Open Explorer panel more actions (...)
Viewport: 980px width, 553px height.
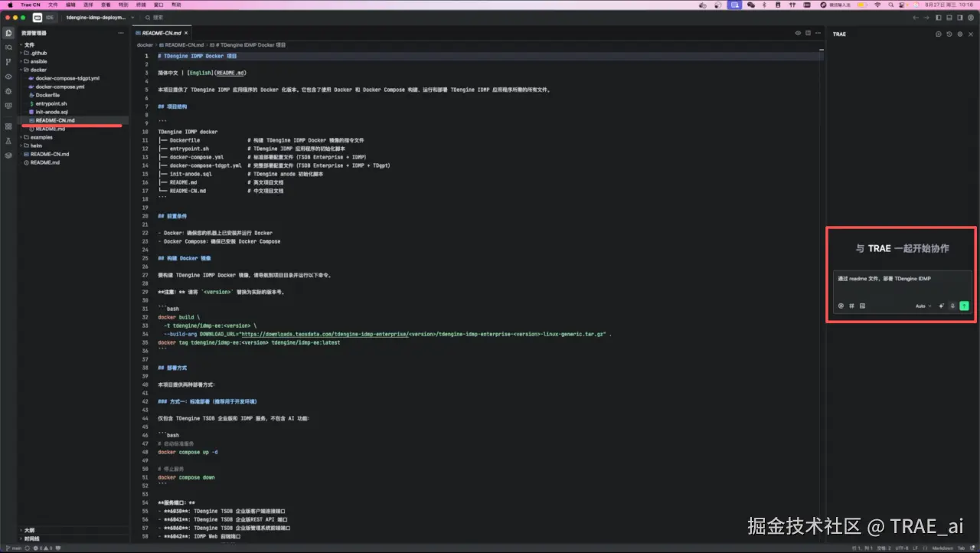pyautogui.click(x=120, y=33)
